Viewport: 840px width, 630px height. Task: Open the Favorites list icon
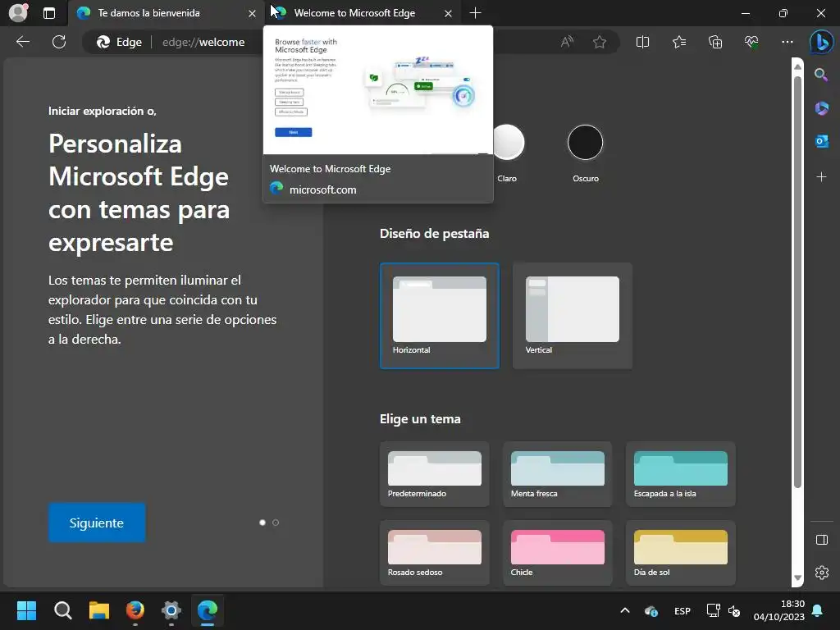(678, 42)
